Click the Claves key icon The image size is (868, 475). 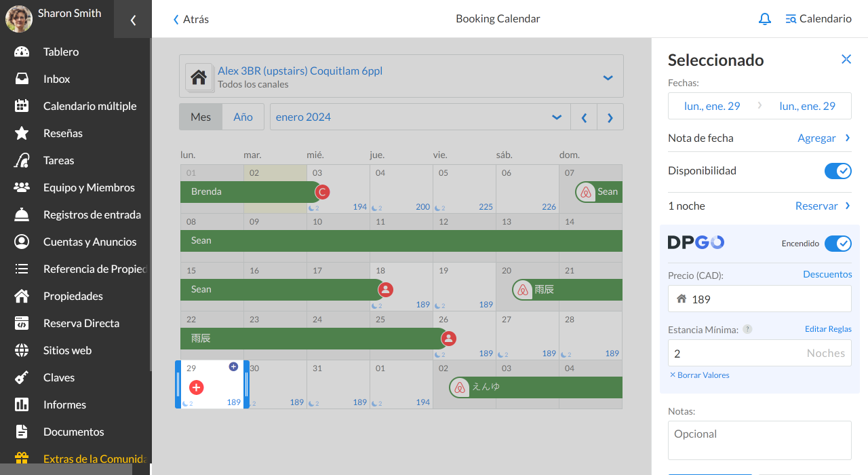point(22,377)
